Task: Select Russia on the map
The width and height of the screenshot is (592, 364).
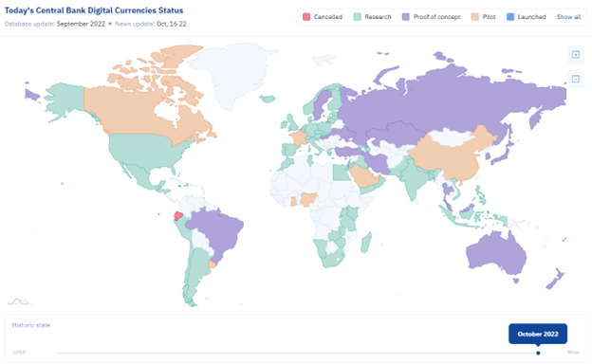Action: (x=453, y=101)
